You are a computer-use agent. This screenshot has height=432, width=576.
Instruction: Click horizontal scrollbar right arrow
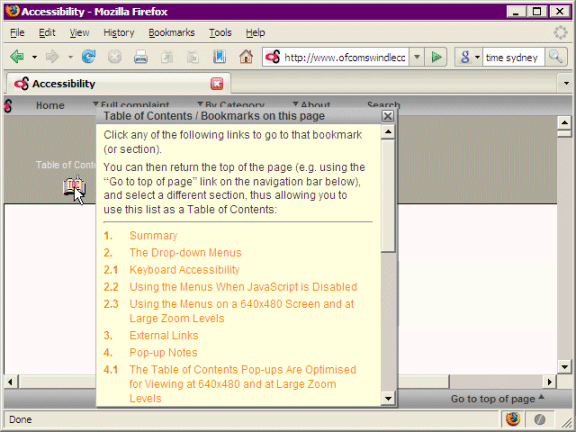click(549, 382)
